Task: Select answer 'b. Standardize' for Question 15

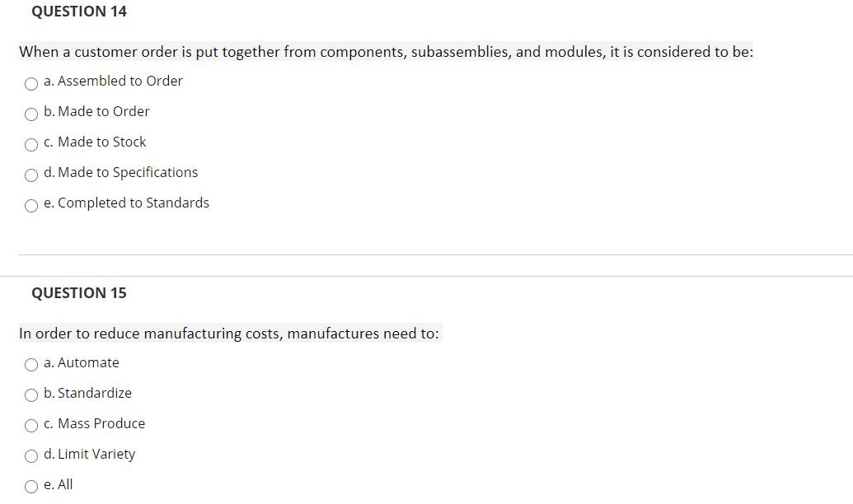Action: 31,395
